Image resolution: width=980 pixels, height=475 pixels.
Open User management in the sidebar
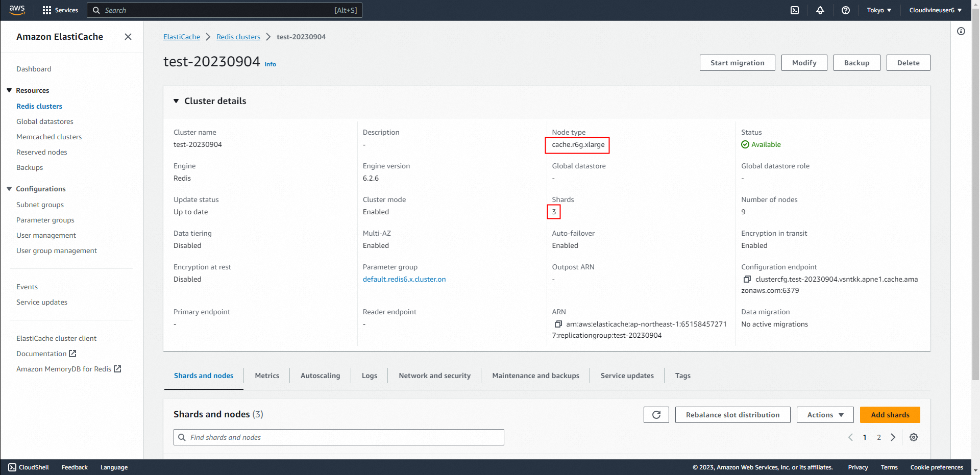click(46, 235)
